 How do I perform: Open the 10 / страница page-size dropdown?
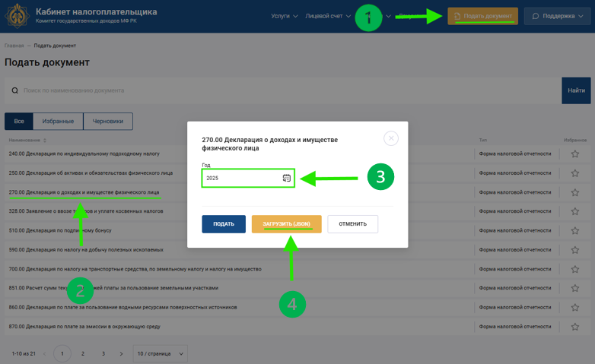[160, 354]
